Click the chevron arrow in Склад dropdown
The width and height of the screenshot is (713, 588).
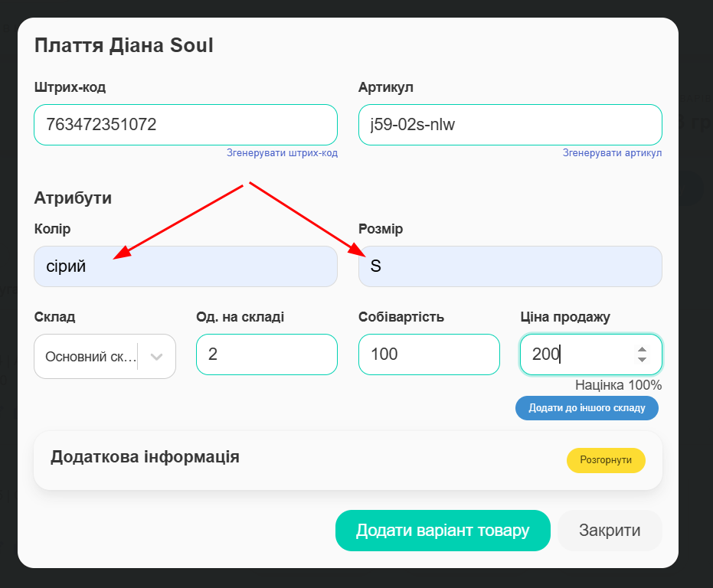pos(157,357)
